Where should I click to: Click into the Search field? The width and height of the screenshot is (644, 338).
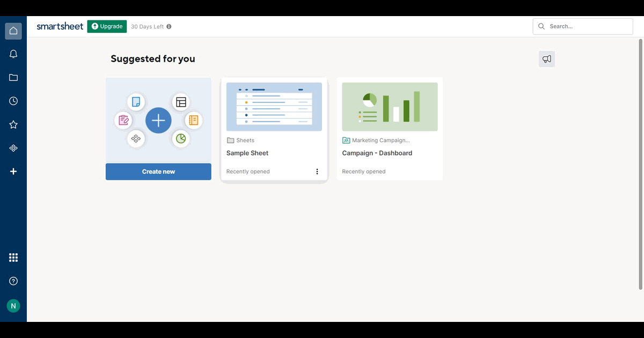pyautogui.click(x=583, y=26)
